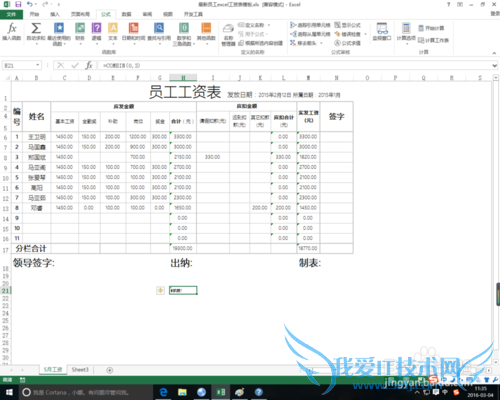
Task: Click Remove Arrows
Action: pyautogui.click(x=303, y=43)
